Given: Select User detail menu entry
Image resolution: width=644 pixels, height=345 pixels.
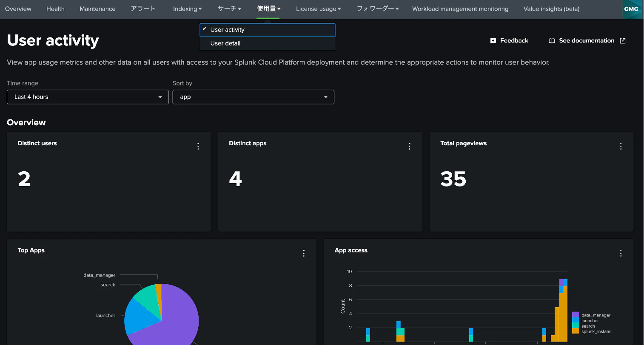Looking at the screenshot, I should (268, 43).
